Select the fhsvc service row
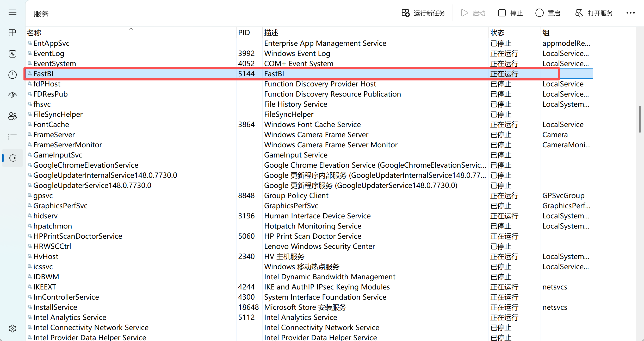Image resolution: width=644 pixels, height=341 pixels. pos(309,104)
